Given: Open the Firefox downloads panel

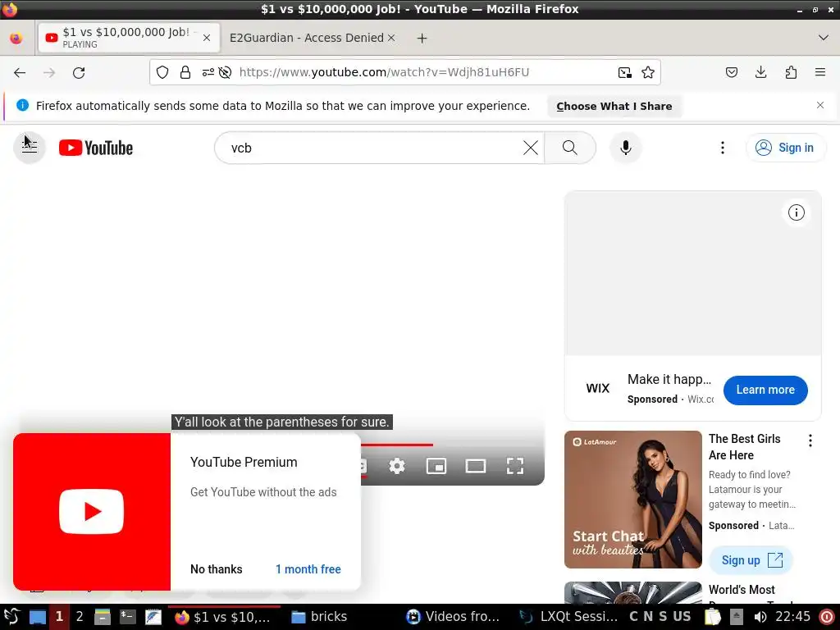Looking at the screenshot, I should 760,72.
